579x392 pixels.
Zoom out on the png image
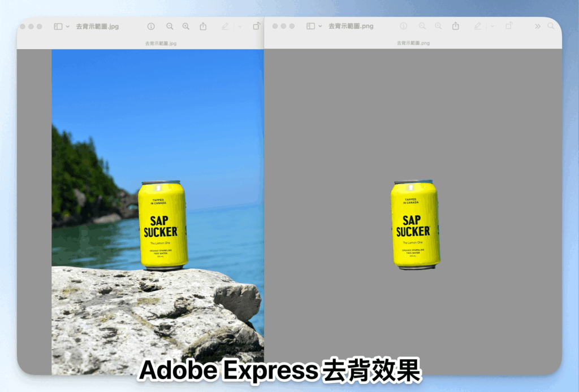click(x=422, y=26)
